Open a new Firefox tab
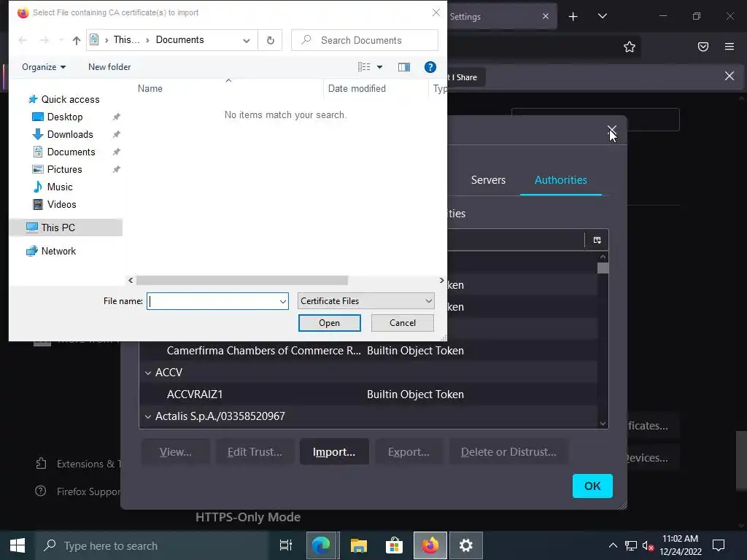Viewport: 747px width, 560px height. tap(573, 17)
